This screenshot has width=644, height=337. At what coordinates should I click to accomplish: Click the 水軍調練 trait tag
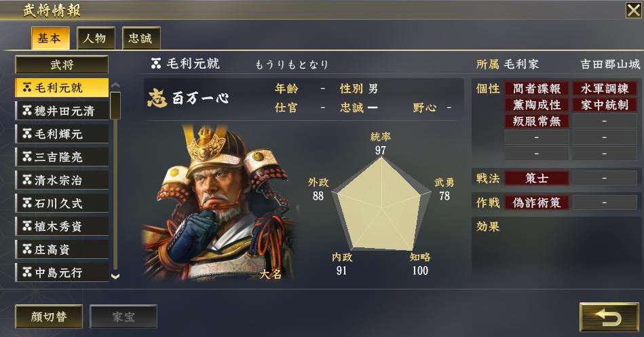pyautogui.click(x=605, y=89)
